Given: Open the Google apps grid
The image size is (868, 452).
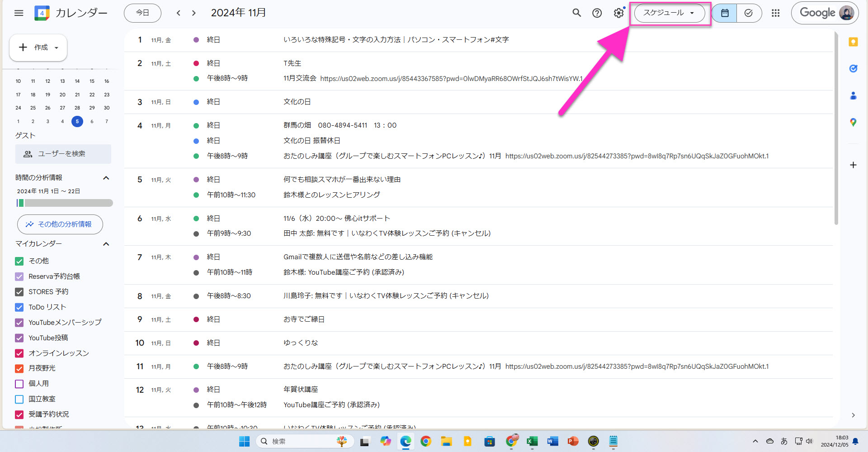Looking at the screenshot, I should click(x=775, y=13).
